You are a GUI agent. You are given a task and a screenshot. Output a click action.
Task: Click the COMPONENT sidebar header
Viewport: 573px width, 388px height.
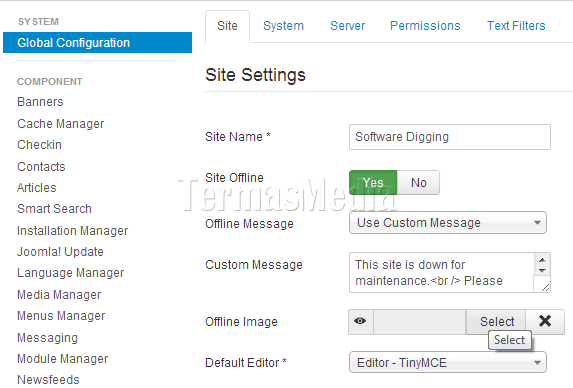pyautogui.click(x=50, y=81)
